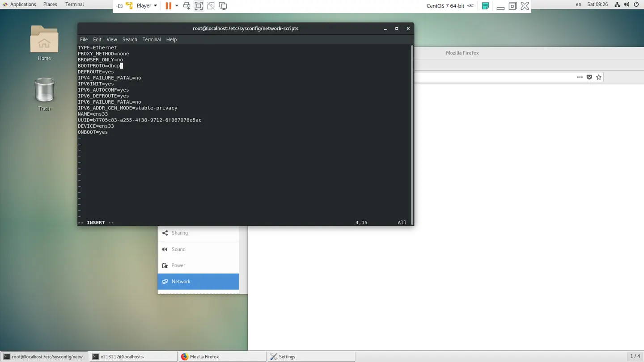This screenshot has width=644, height=362.
Task: Bookmark page with the star icon in Firefox
Action: (599, 77)
